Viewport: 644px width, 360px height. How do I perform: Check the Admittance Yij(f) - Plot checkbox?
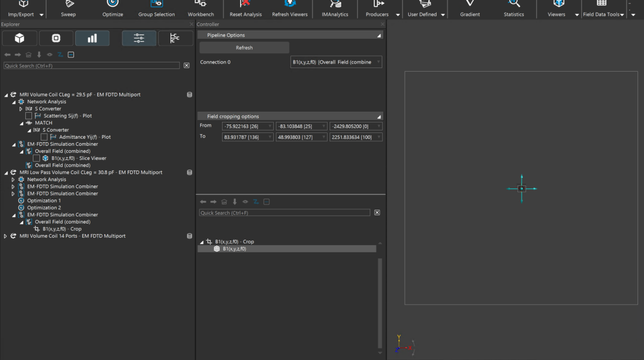pos(44,137)
